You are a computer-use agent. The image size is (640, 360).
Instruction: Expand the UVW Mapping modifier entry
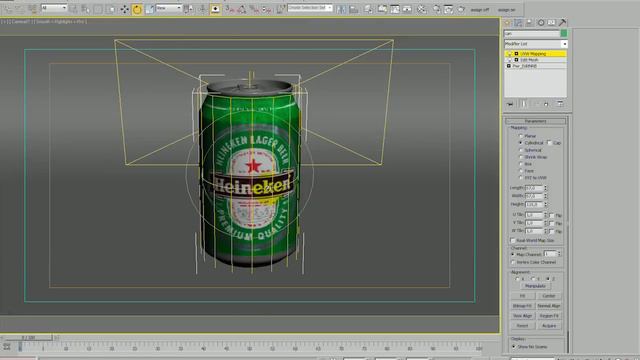point(516,53)
